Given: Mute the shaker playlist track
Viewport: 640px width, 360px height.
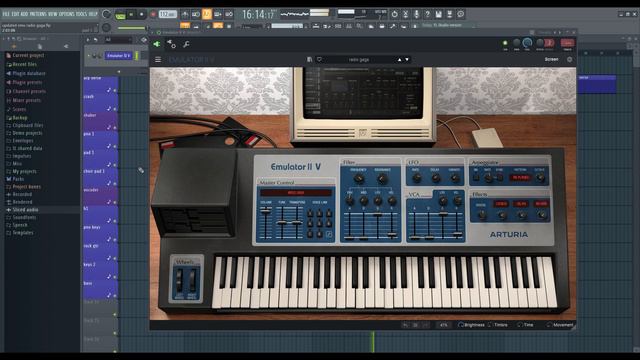Looking at the screenshot, I should click(115, 128).
